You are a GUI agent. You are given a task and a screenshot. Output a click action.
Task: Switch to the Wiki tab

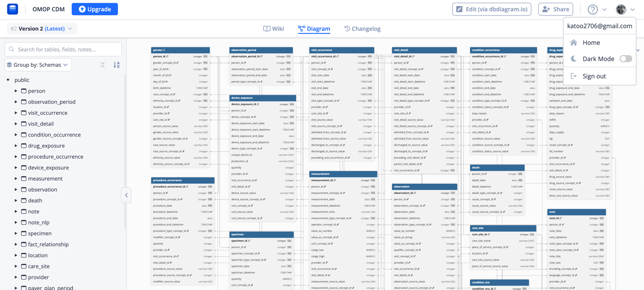[273, 29]
